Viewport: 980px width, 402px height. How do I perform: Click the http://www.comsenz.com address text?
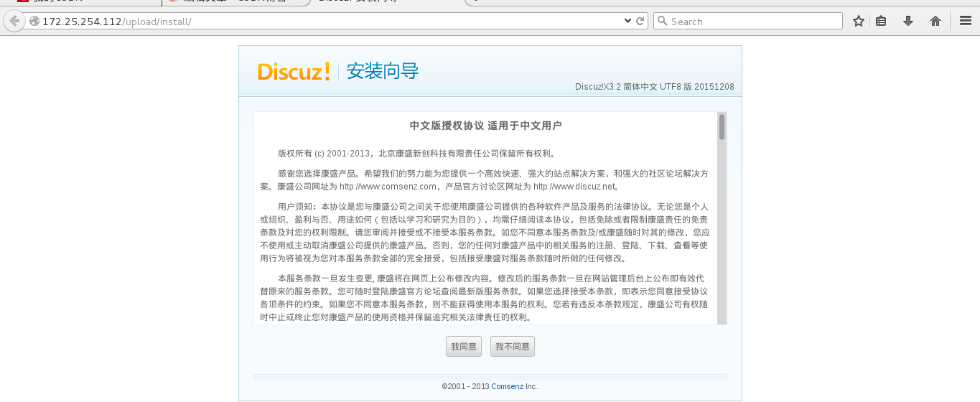point(388,187)
